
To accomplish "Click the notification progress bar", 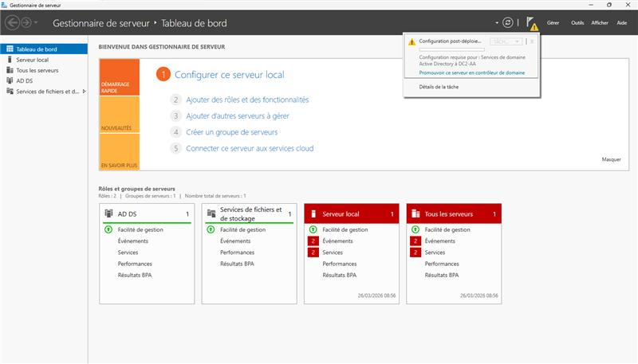I will click(451, 49).
